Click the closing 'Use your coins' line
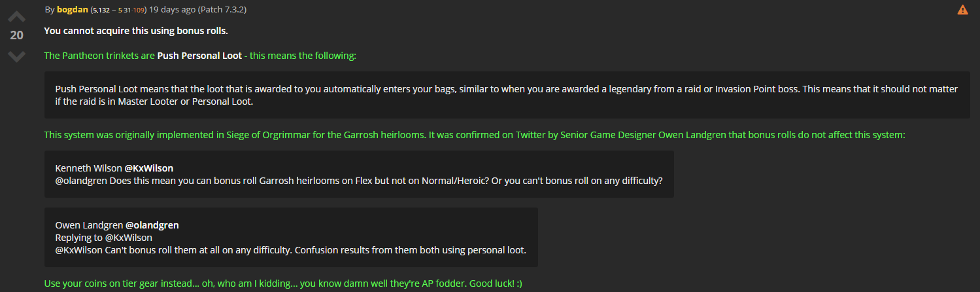This screenshot has height=292, width=980. [283, 283]
